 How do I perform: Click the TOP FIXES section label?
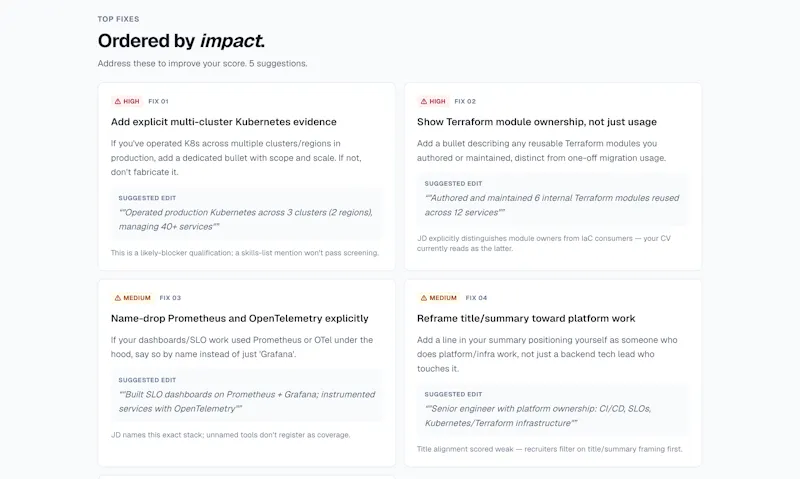click(x=118, y=19)
